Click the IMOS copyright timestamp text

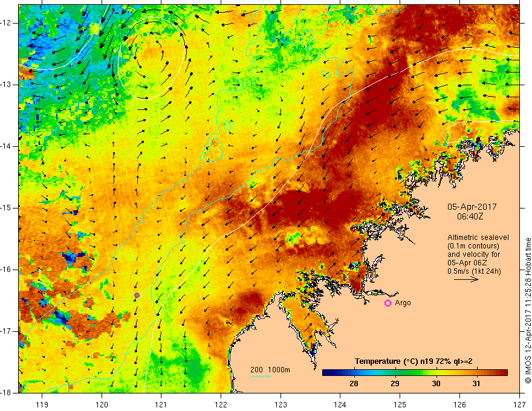[x=528, y=310]
